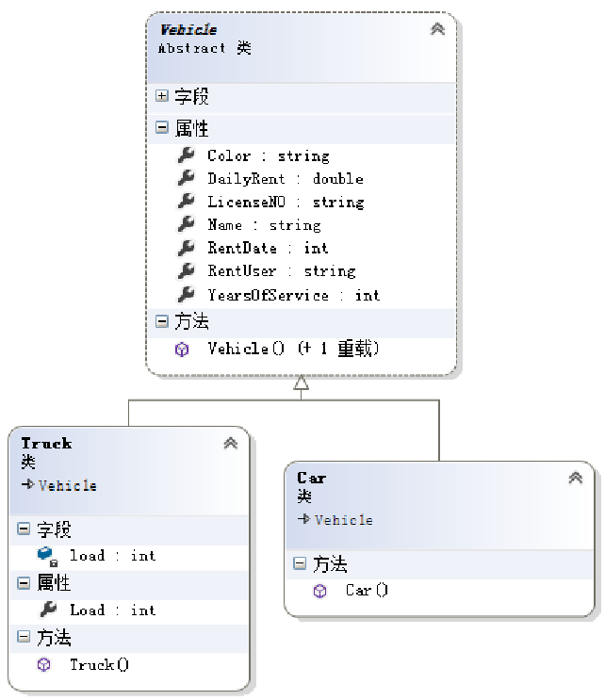Click the Load property wrench icon in Truck
Screen dimensions: 605x700
tap(48, 610)
